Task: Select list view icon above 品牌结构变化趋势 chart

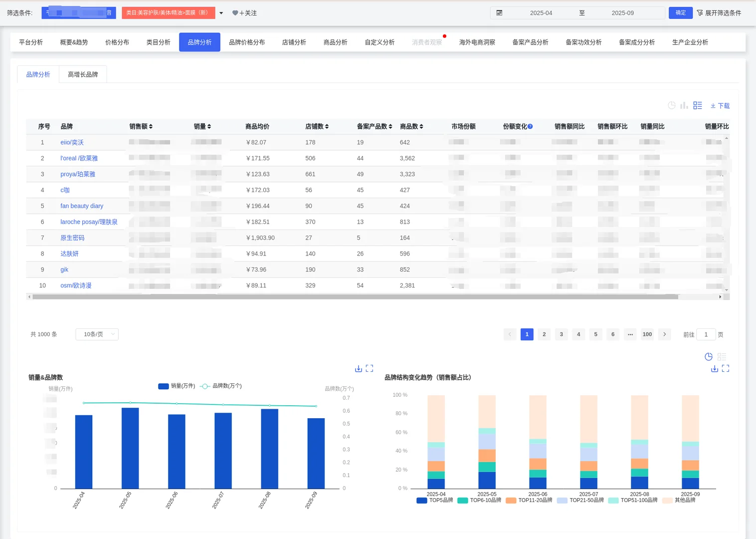Action: tap(722, 357)
